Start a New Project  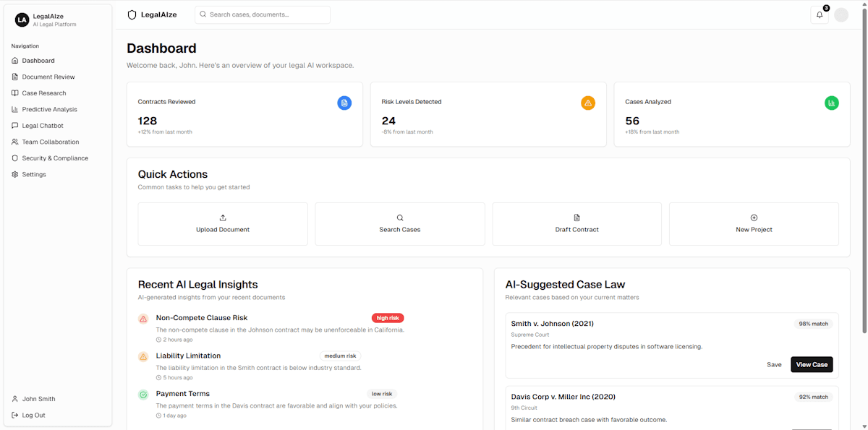[754, 224]
